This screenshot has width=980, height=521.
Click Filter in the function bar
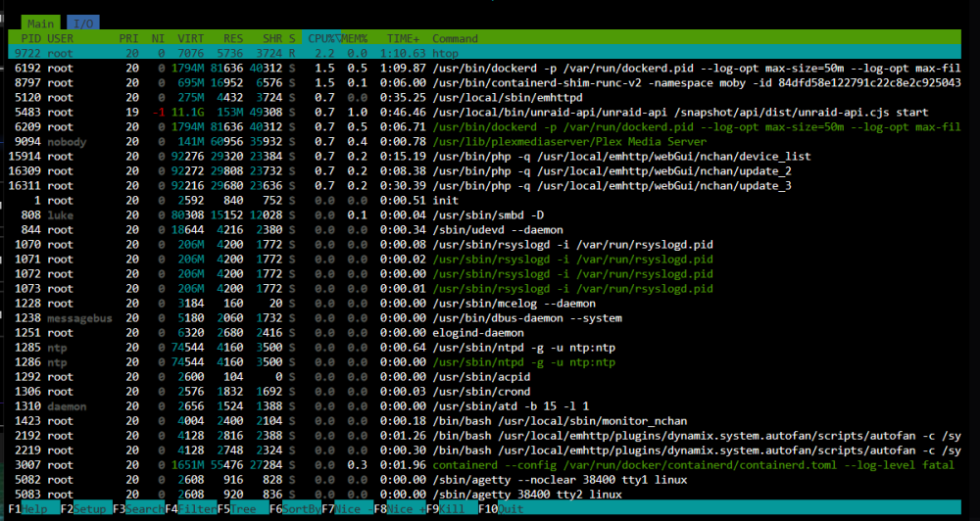(x=191, y=509)
